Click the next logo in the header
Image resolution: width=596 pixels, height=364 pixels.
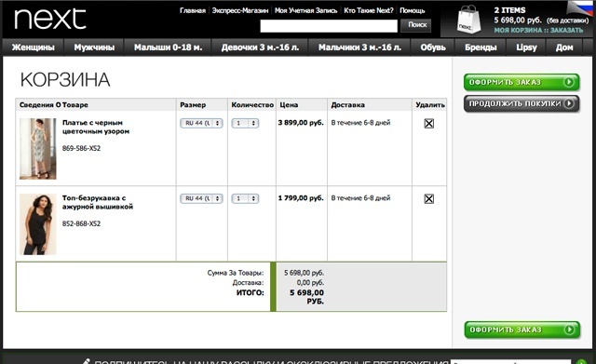[x=49, y=19]
